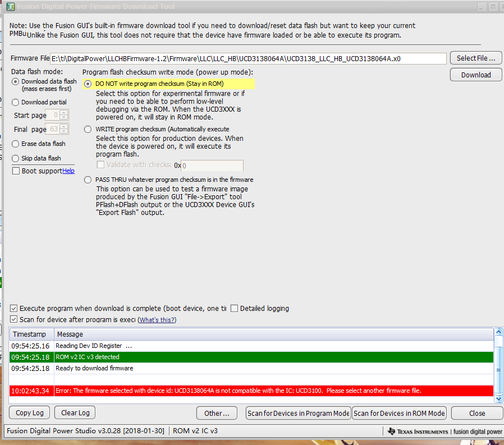Increase the Final page spinner value
The height and width of the screenshot is (445, 504).
point(63,127)
